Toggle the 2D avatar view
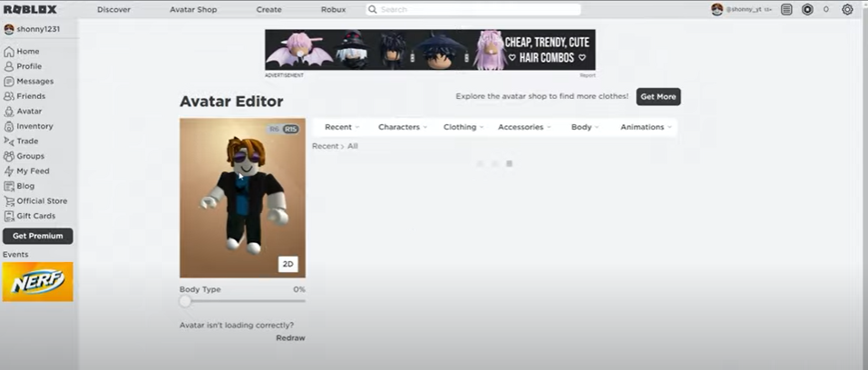Screen dimensions: 868x370 coord(288,264)
